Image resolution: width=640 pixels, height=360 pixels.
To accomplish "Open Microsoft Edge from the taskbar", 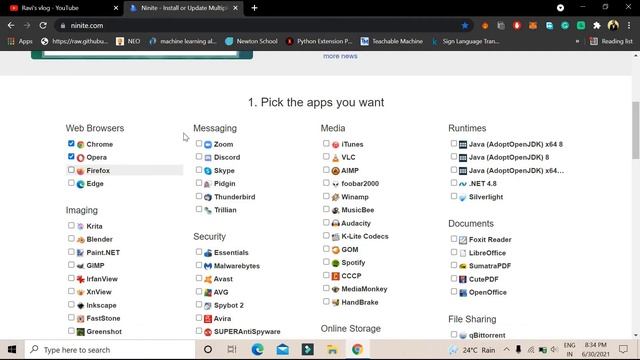I will (258, 349).
